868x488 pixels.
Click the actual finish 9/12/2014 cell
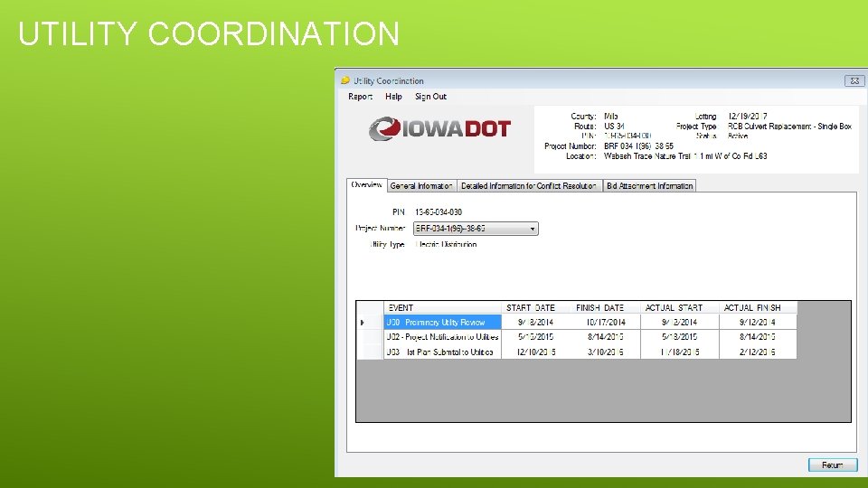click(758, 322)
